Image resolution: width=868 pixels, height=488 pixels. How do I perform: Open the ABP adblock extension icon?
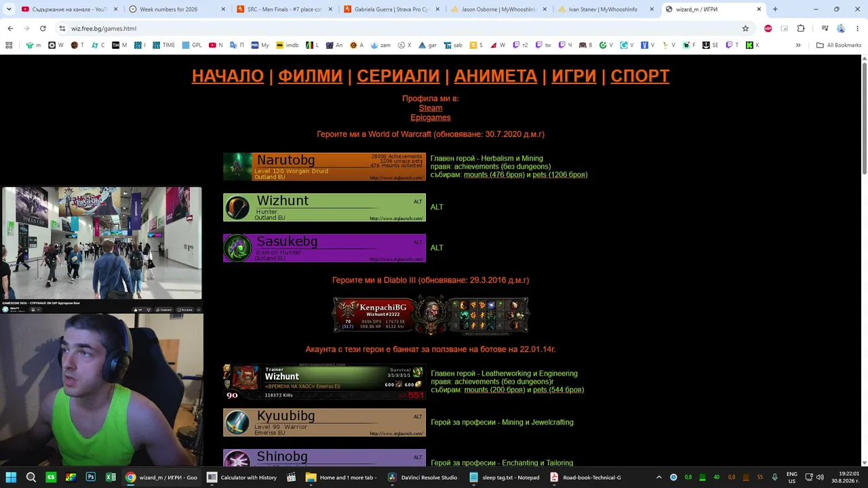click(x=768, y=28)
